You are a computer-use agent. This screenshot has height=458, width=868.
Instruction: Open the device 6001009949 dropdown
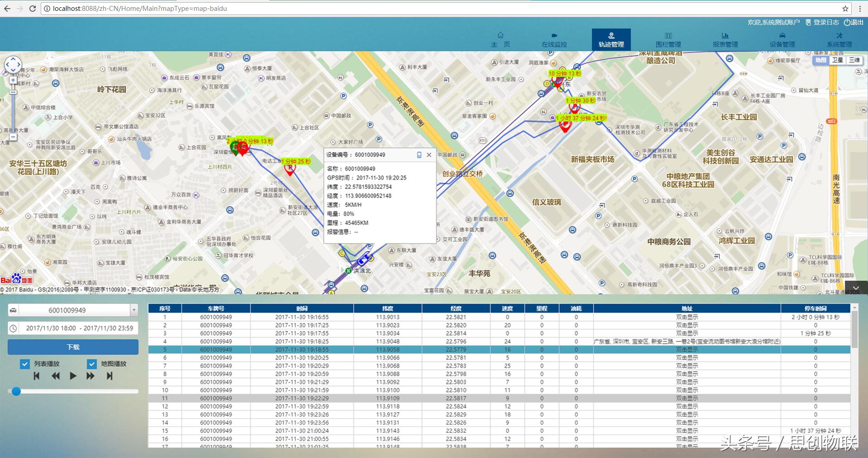[x=134, y=310]
